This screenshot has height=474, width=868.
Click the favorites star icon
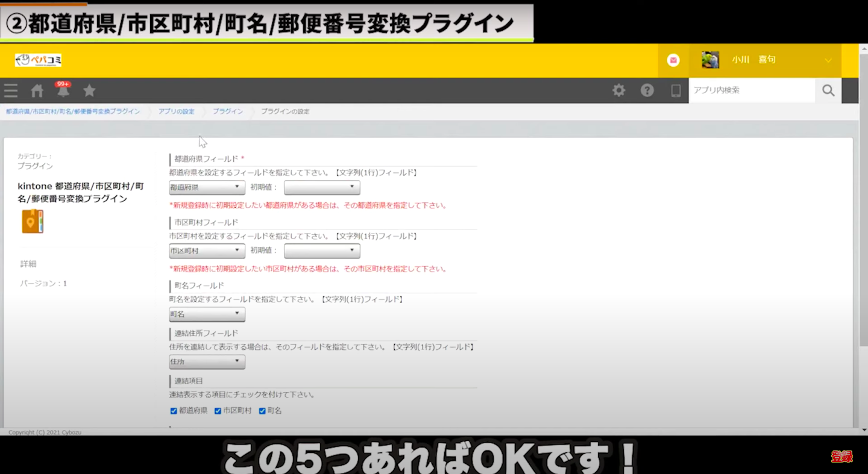tap(89, 91)
